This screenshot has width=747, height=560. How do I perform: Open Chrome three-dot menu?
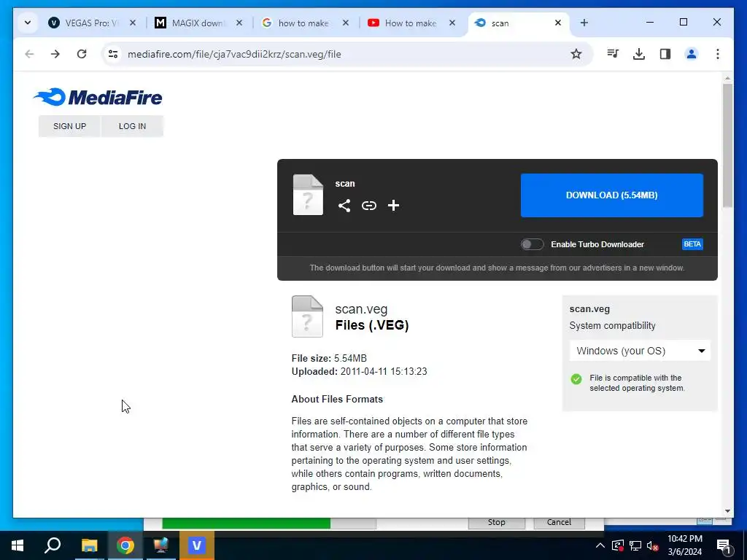pos(718,54)
